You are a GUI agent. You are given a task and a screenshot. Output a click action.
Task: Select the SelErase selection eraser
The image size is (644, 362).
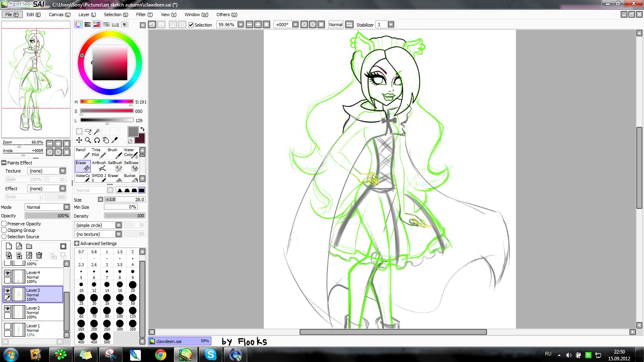[x=131, y=166]
